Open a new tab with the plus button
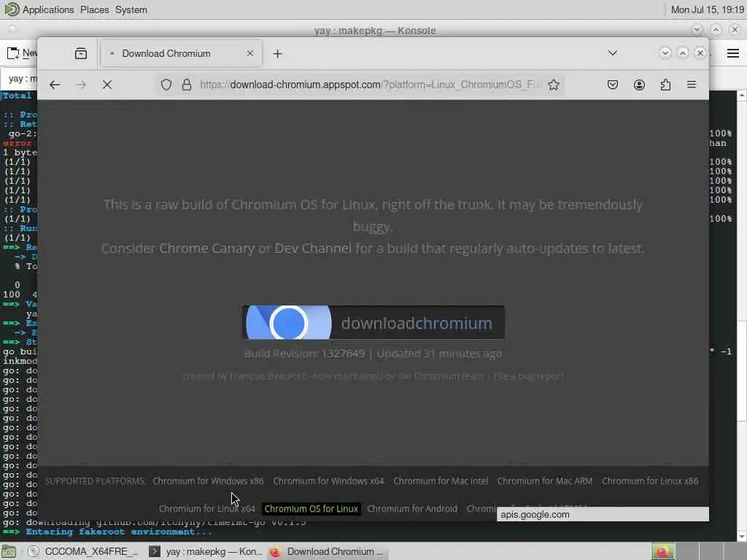Image resolution: width=747 pixels, height=560 pixels. 278,54
